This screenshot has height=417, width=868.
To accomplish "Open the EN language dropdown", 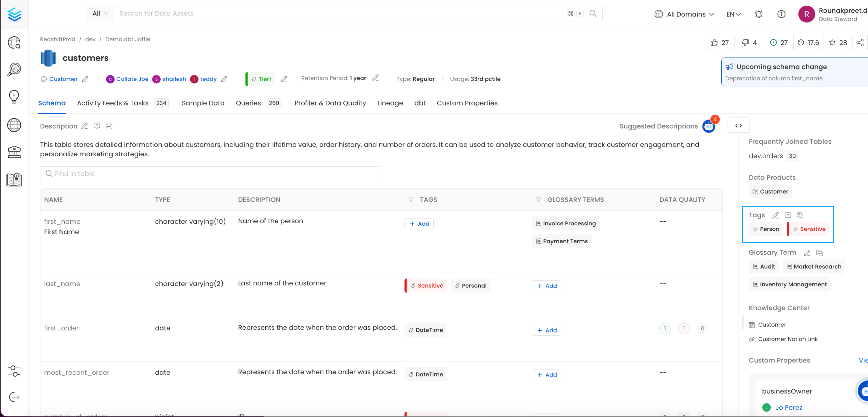I will [x=733, y=14].
